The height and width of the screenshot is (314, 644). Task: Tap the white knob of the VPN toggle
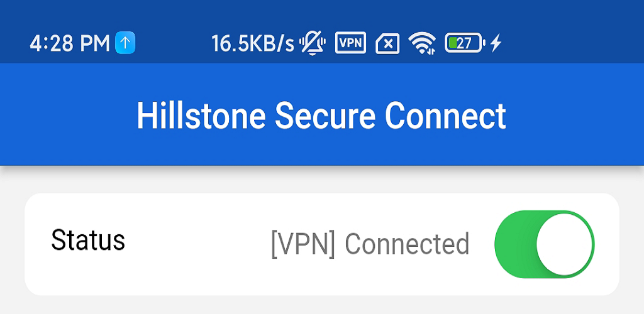pos(565,244)
